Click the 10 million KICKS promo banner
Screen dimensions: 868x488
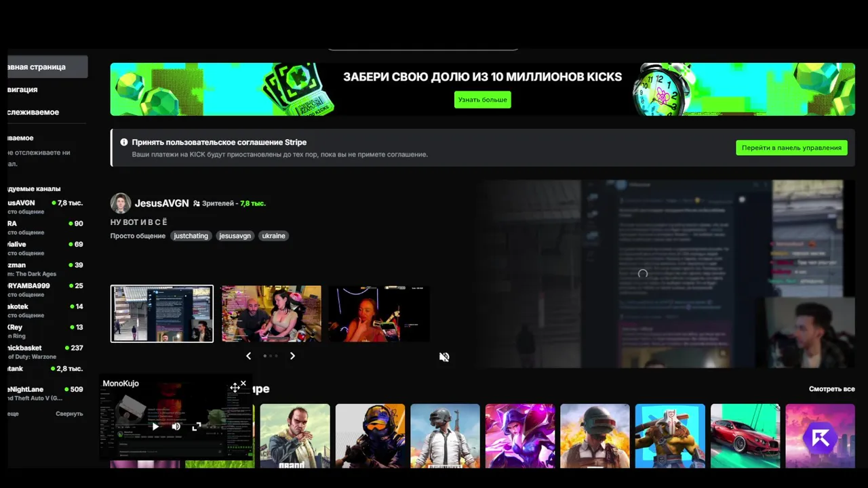pyautogui.click(x=482, y=89)
